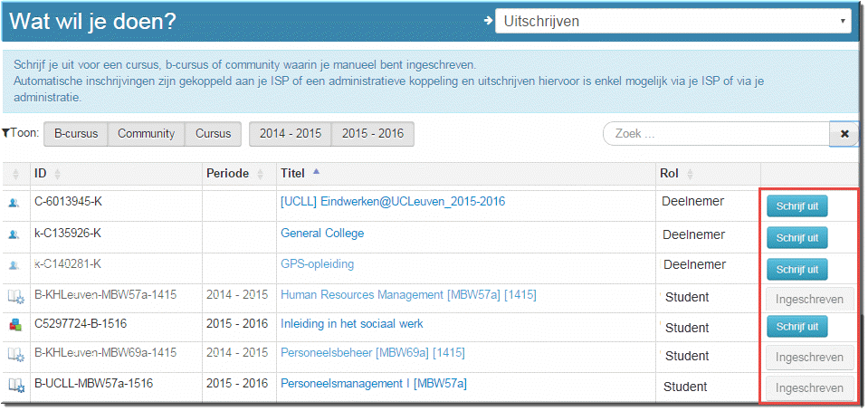Click Schrijf uit for Inleiding in het sociaal werk

click(x=796, y=327)
